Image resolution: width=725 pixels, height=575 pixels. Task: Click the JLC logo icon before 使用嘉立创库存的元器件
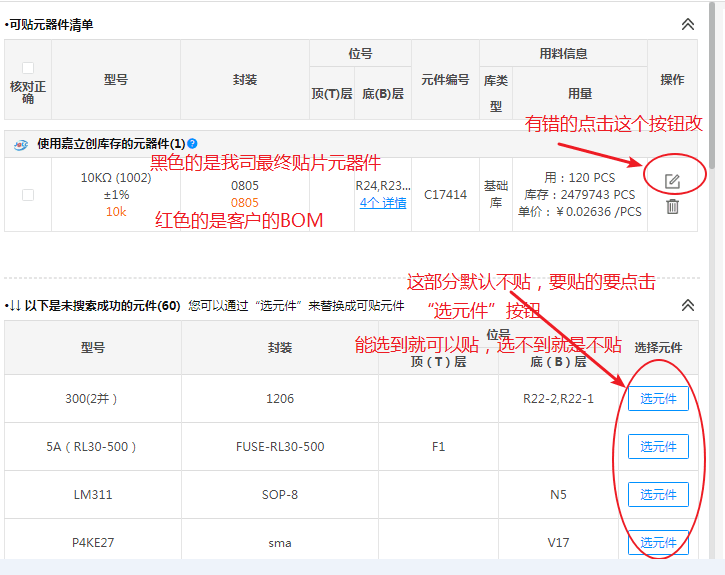click(20, 144)
